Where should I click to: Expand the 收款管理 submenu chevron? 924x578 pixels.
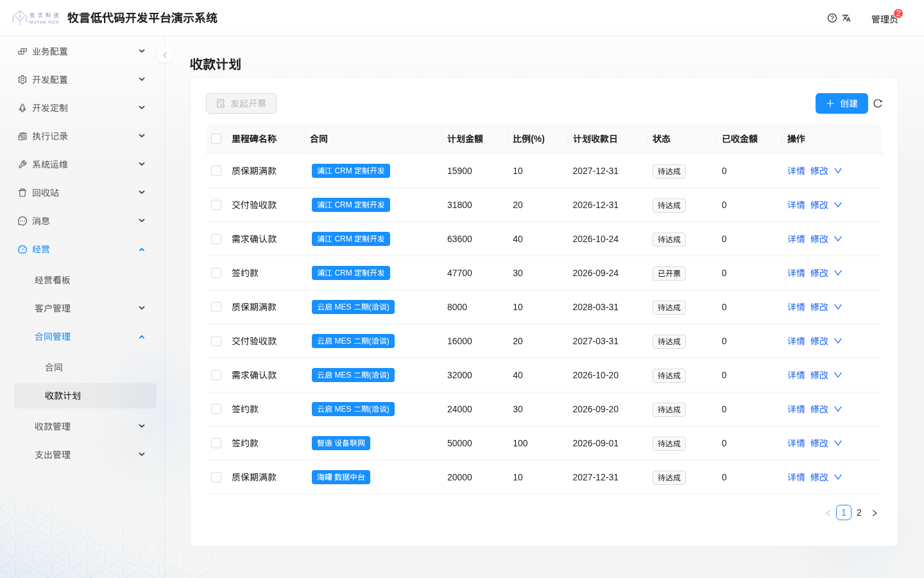pyautogui.click(x=142, y=426)
